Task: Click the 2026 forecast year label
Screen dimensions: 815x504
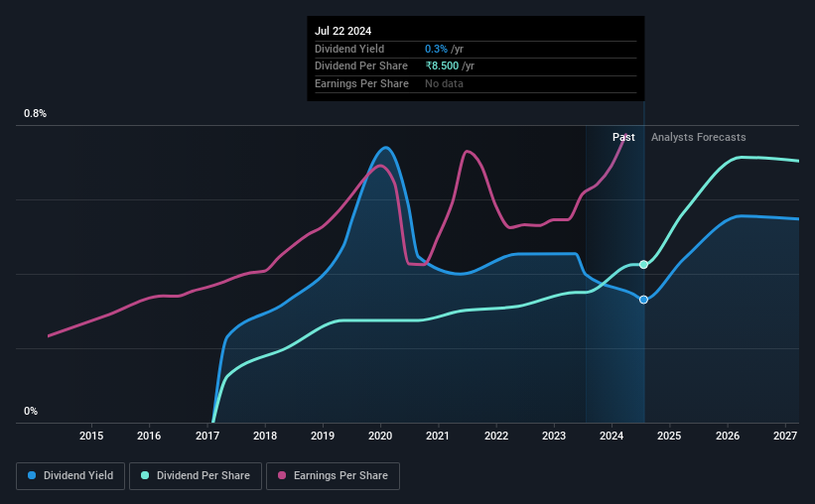Action: click(728, 436)
